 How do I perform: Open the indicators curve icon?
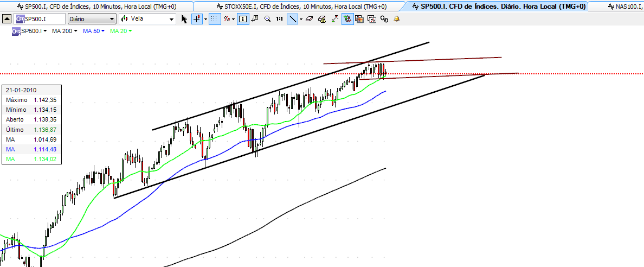(227, 19)
